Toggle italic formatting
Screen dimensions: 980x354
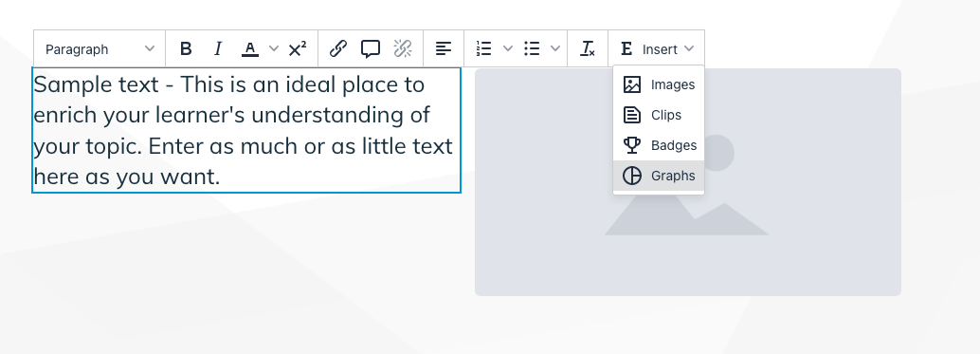[x=217, y=48]
